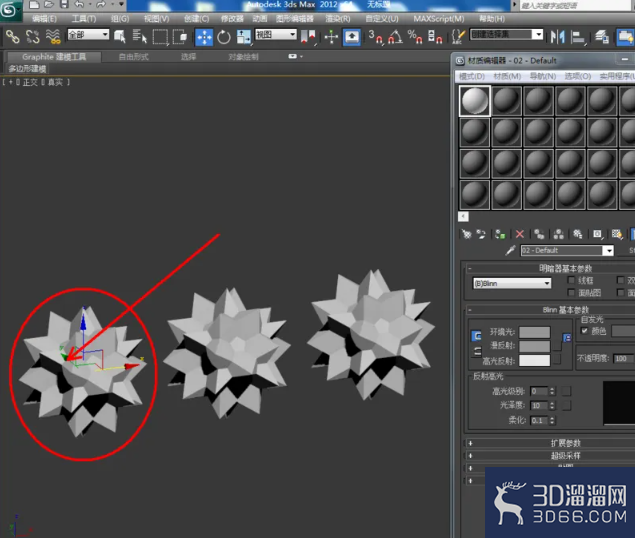Toggle the keyboard shortcut override button

click(x=352, y=37)
